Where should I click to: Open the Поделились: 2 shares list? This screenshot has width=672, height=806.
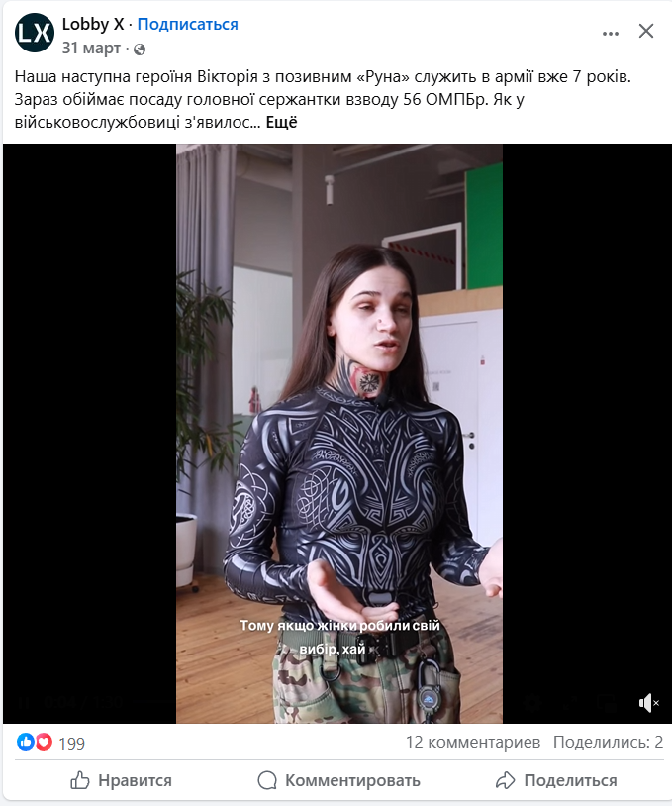click(608, 743)
